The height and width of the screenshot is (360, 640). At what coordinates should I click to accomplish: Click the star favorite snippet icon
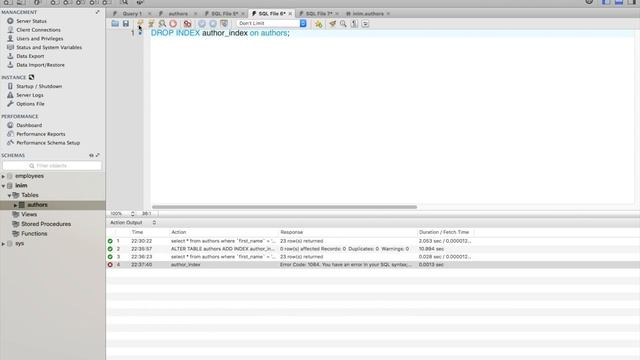(318, 24)
